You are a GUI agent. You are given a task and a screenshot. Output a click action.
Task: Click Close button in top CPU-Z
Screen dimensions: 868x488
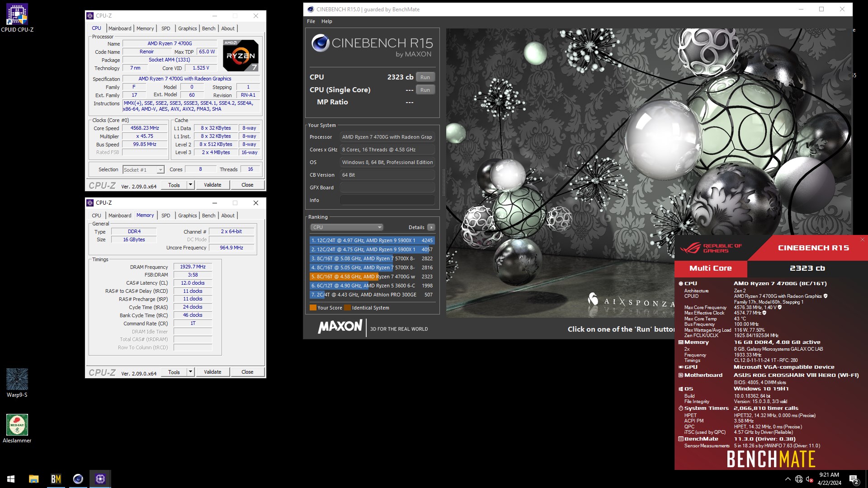click(247, 185)
